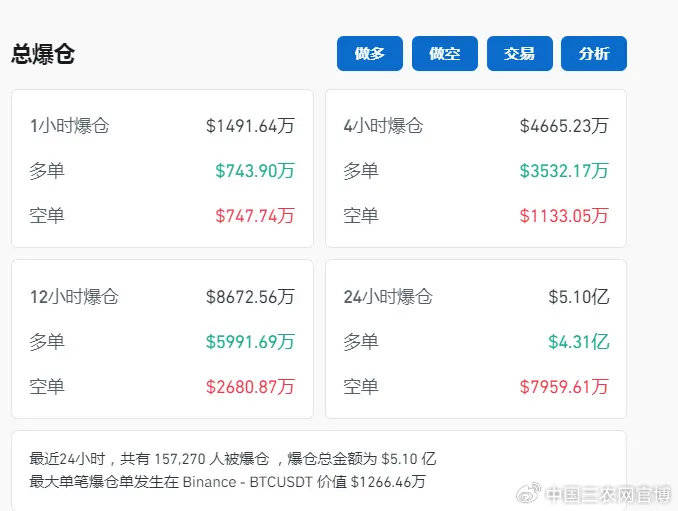Select the 4小时爆仓 label
678x511 pixels.
click(383, 126)
